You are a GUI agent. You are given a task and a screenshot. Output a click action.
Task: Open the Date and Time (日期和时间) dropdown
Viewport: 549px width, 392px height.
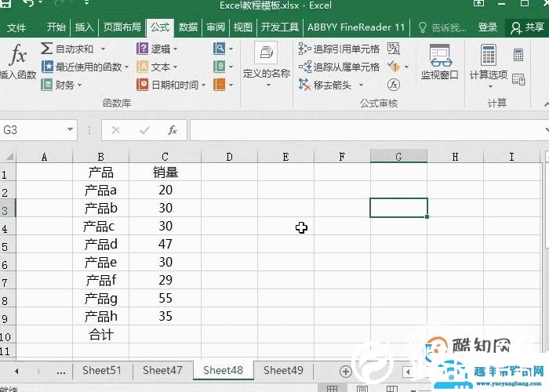(x=203, y=85)
